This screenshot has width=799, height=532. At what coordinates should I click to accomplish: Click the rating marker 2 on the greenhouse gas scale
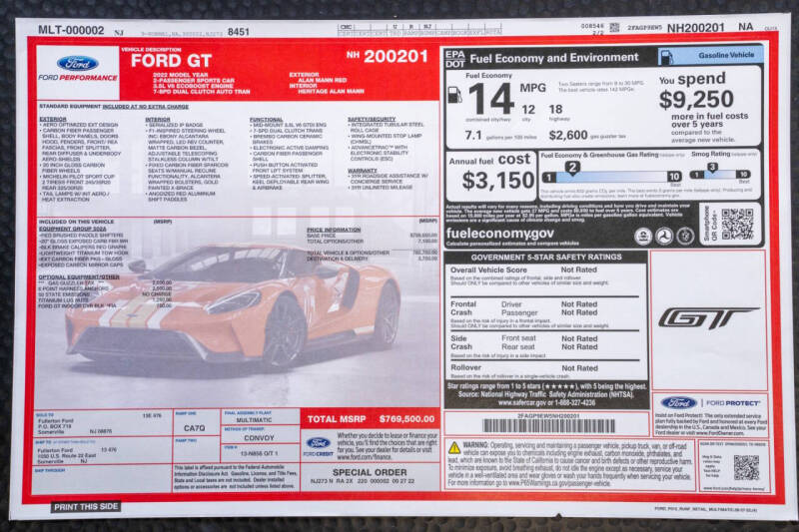[x=572, y=168]
